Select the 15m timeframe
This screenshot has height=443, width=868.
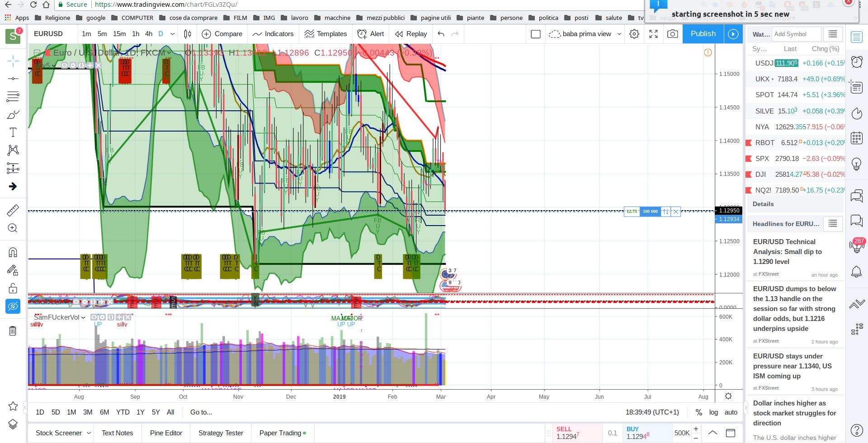119,34
